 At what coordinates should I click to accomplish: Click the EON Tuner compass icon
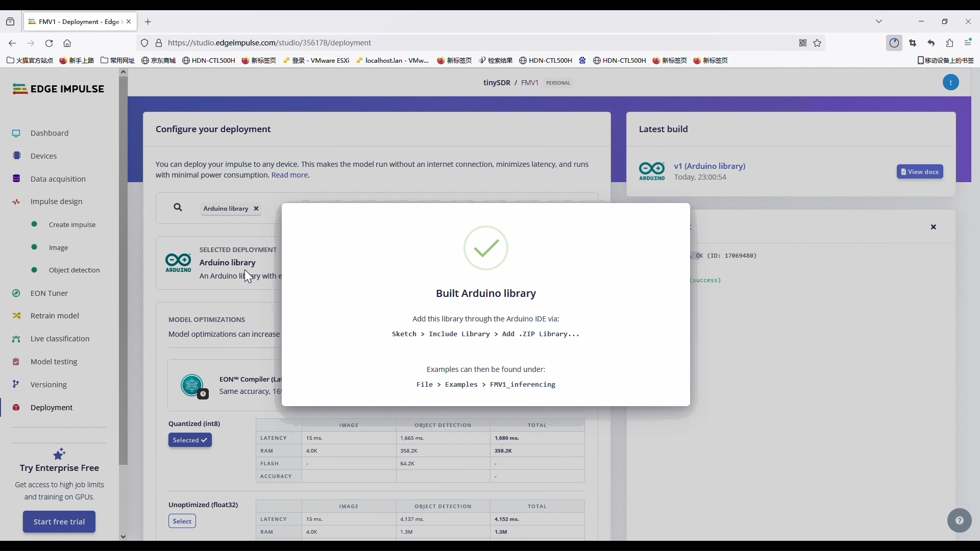16,293
